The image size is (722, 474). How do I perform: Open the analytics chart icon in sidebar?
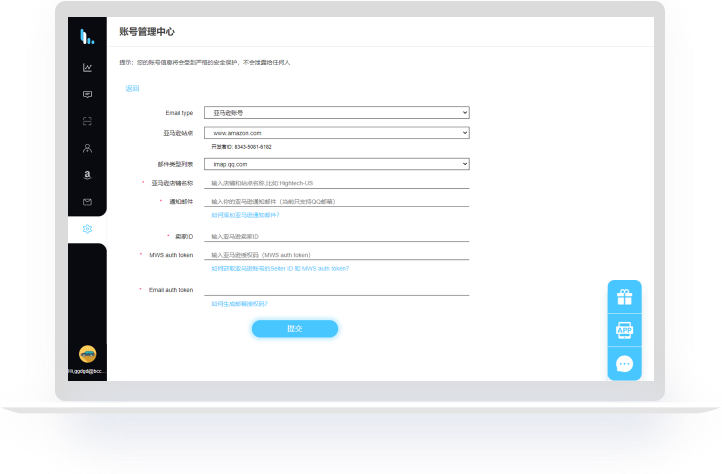tap(87, 68)
